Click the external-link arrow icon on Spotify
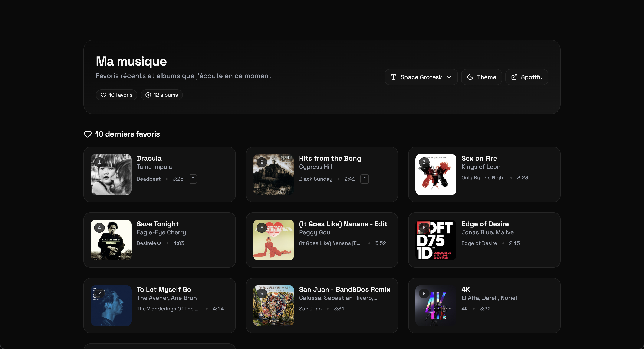This screenshot has width=644, height=349. 514,77
